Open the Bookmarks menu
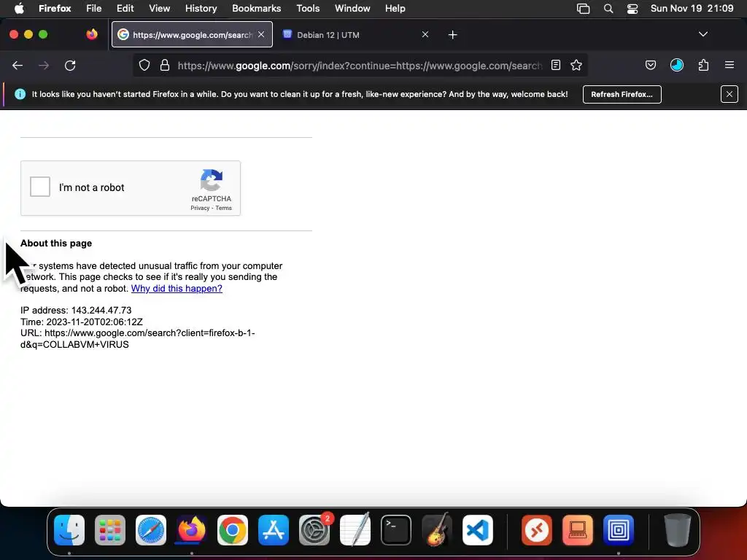This screenshot has height=560, width=747. click(256, 9)
